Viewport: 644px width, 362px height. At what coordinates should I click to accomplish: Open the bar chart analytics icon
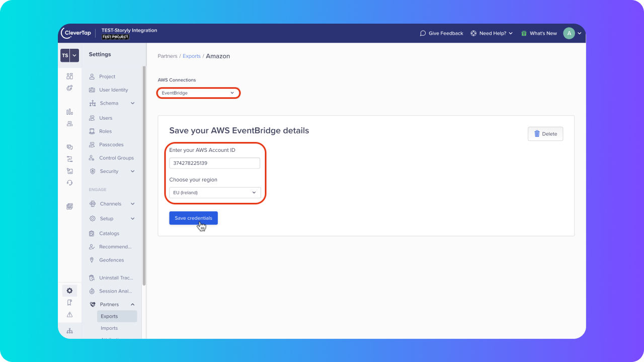click(69, 112)
